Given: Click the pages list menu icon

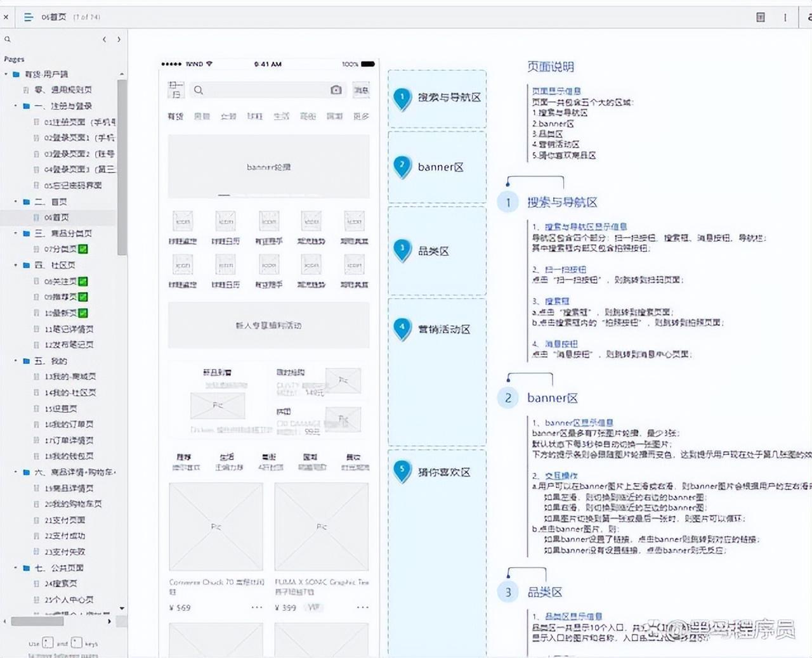Looking at the screenshot, I should (29, 17).
